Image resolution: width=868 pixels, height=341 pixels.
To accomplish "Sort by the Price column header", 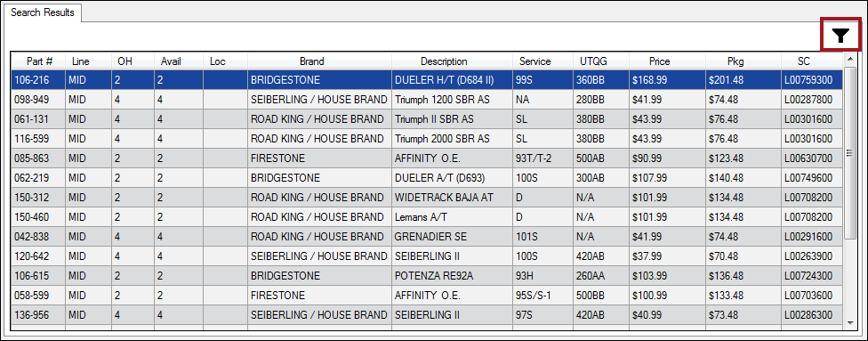I will point(659,61).
